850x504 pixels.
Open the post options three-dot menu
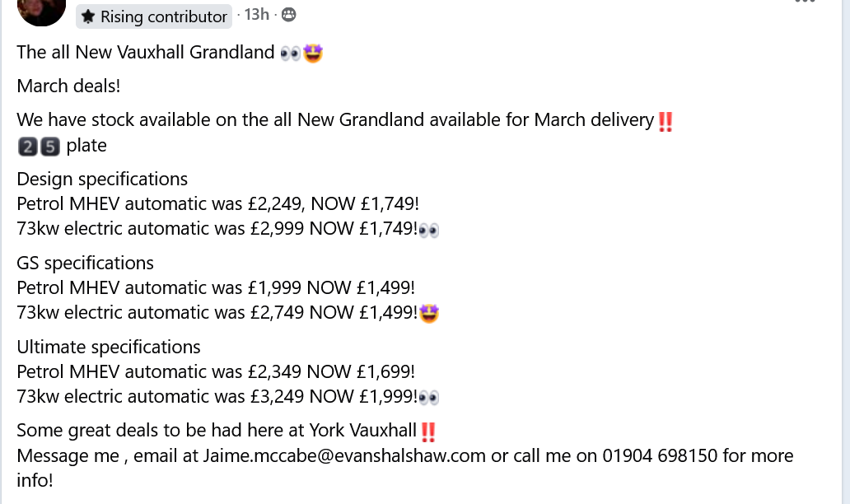[806, 2]
